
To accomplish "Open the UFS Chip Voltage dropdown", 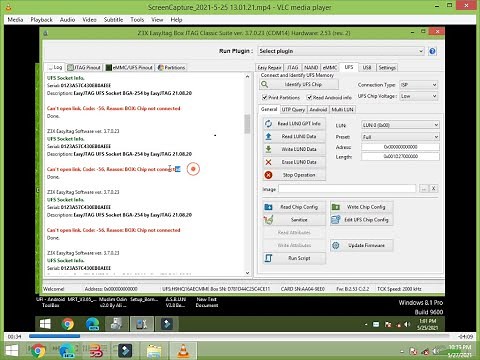I will [419, 96].
